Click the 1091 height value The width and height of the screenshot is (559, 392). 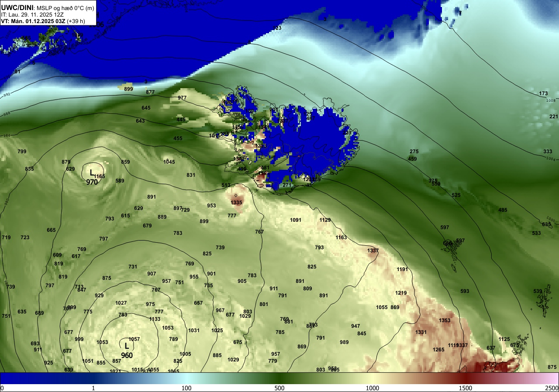[296, 220]
